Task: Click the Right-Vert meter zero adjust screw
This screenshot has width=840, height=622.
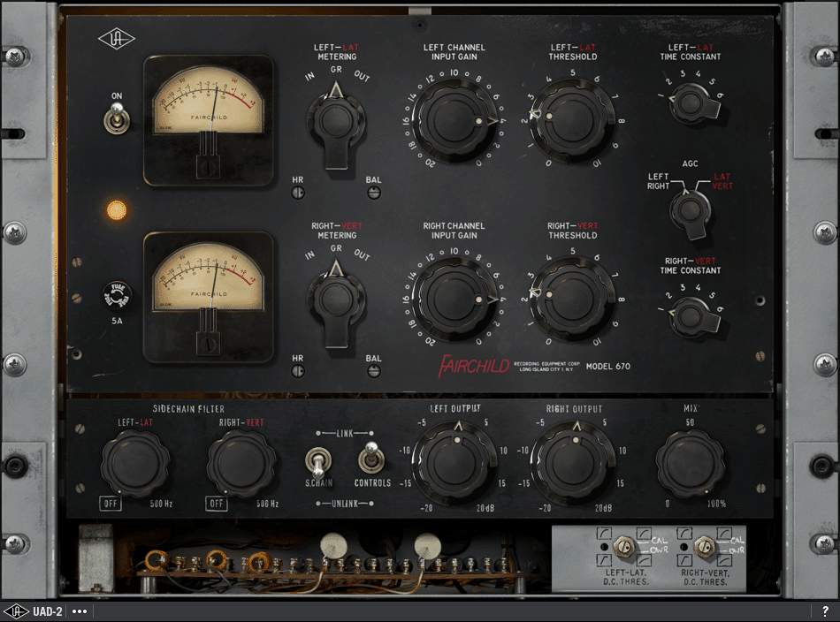Action: [208, 345]
